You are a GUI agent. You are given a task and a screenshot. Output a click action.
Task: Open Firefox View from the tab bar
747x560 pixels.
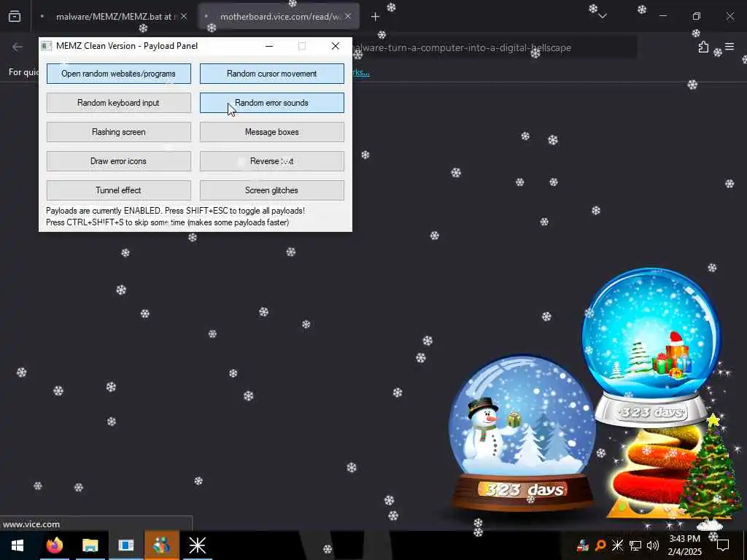pos(15,16)
